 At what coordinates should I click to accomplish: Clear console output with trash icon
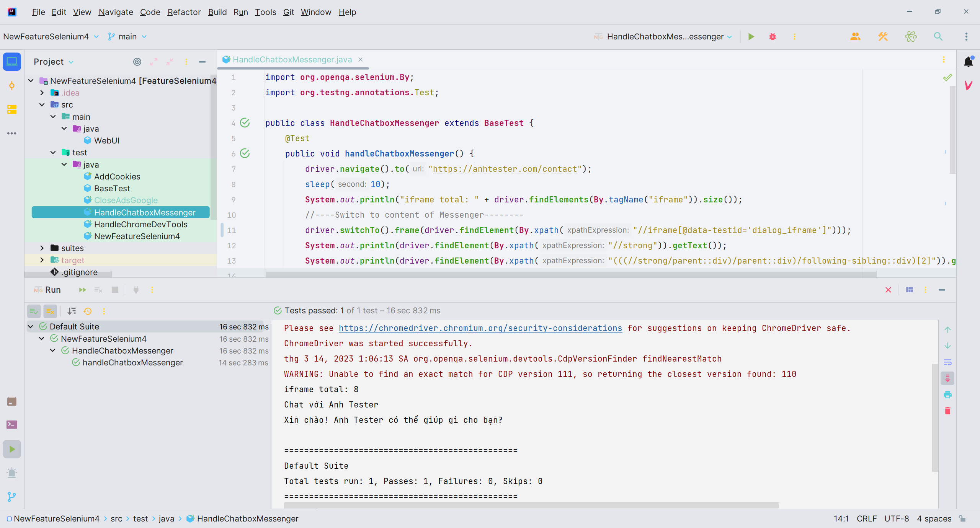click(x=947, y=411)
